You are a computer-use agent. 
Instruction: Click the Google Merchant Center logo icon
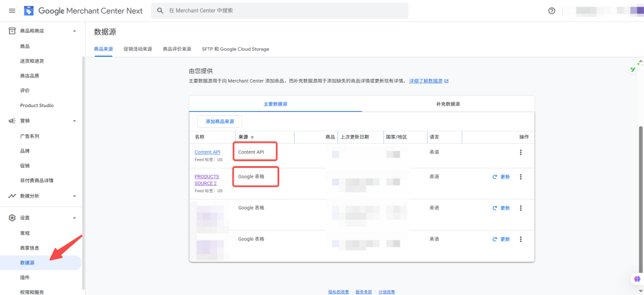(x=29, y=11)
